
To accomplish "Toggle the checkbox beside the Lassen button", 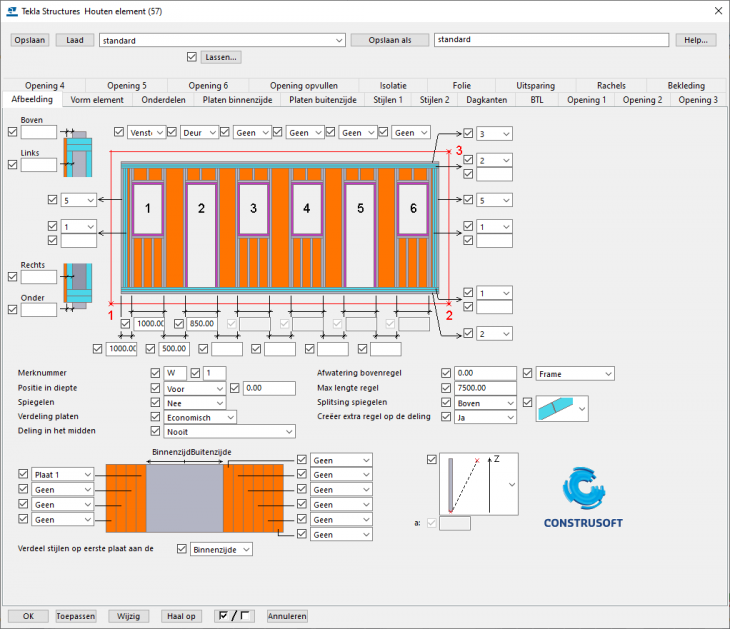I will pos(192,57).
